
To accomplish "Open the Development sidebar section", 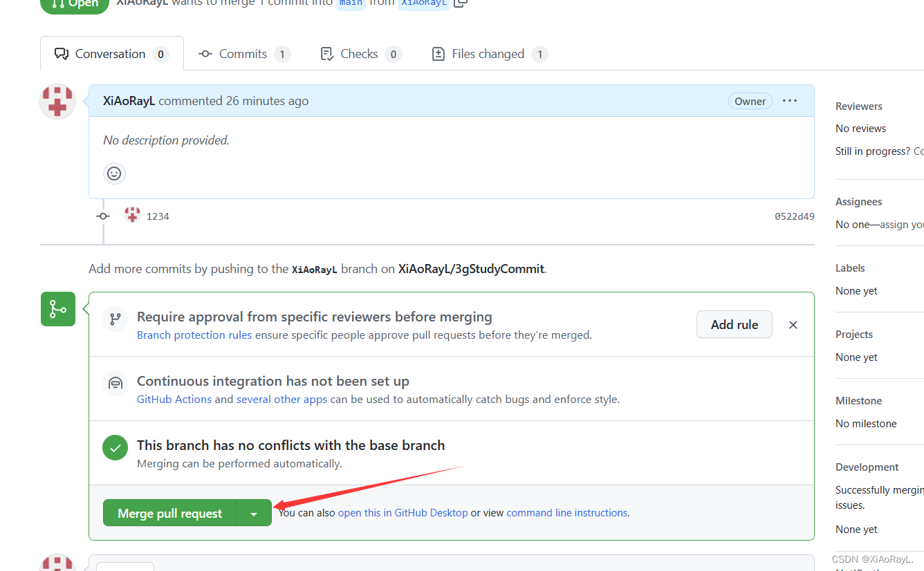I will 867,467.
